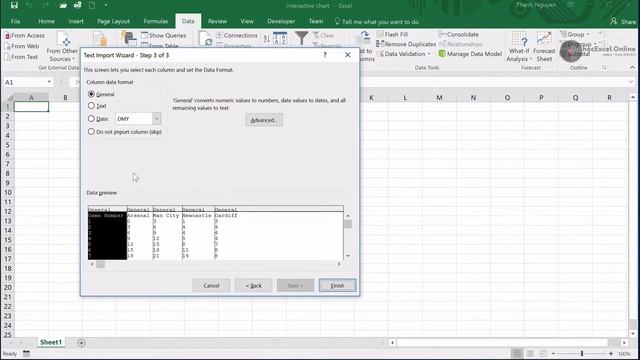Add a new sheet with plus icon
The image size is (640, 360).
81,343
